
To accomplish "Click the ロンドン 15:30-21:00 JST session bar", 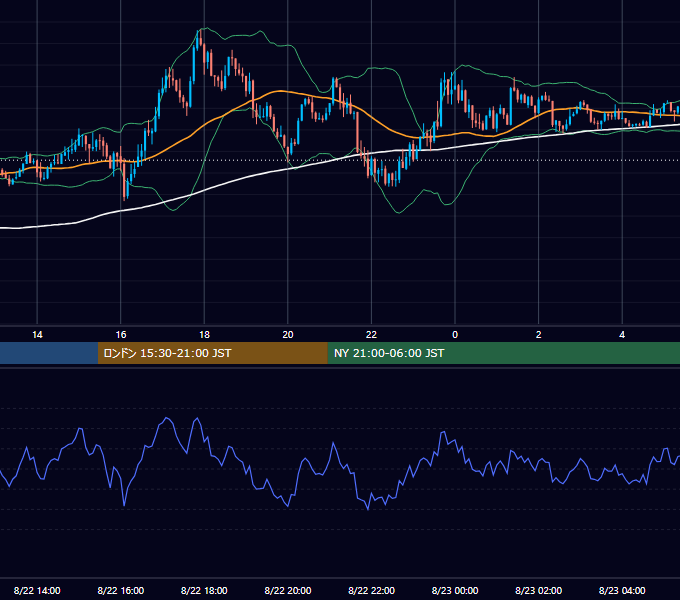I will (x=212, y=353).
